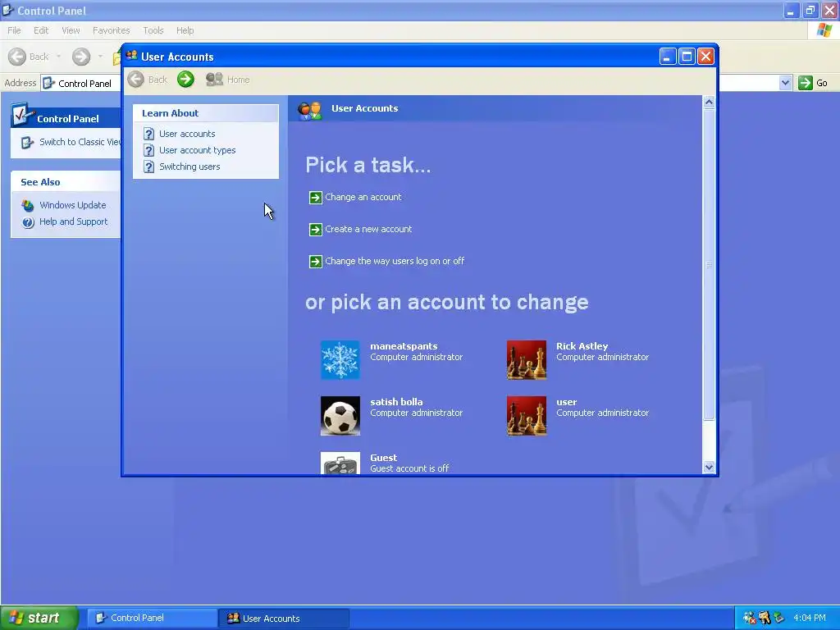Click green Forward arrow in User Accounts
Screen dimensions: 840x630
pyautogui.click(x=186, y=80)
